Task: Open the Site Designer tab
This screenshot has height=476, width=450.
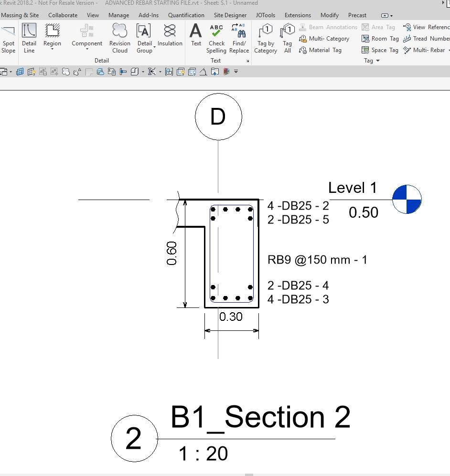Action: pos(230,15)
